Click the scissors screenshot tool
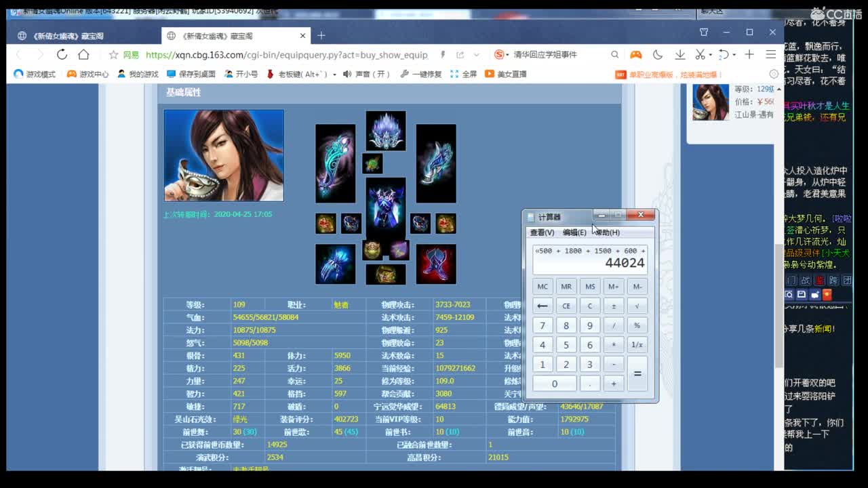Image resolution: width=868 pixels, height=488 pixels. [x=700, y=54]
